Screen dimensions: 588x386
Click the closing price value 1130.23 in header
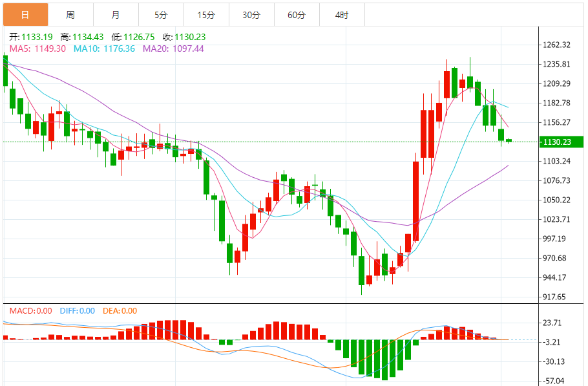190,37
